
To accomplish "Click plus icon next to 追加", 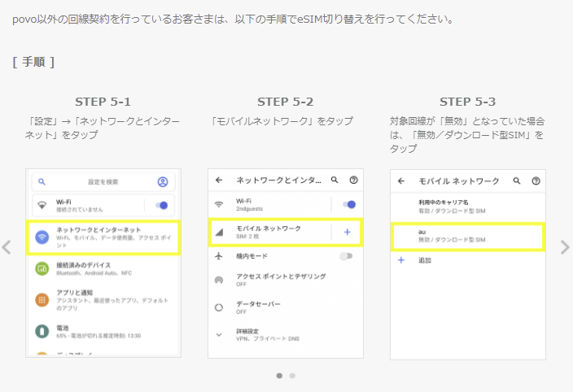I will click(x=401, y=260).
